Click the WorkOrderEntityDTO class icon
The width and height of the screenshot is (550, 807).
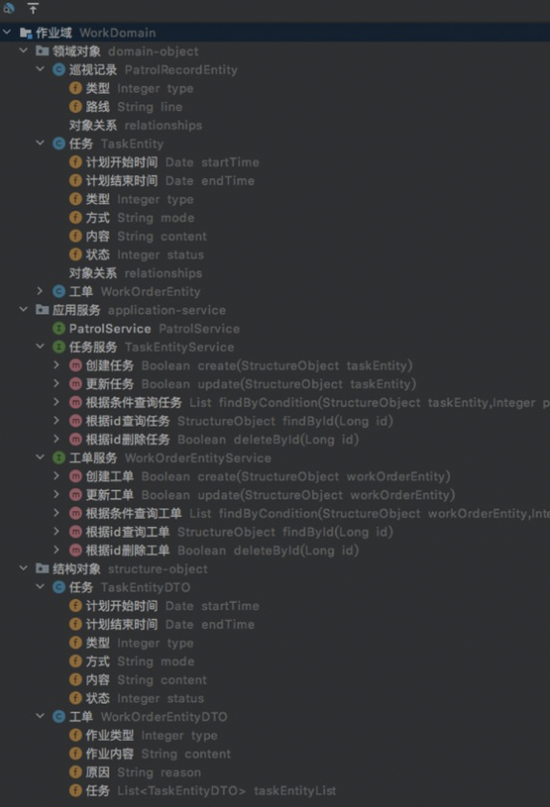(x=59, y=716)
